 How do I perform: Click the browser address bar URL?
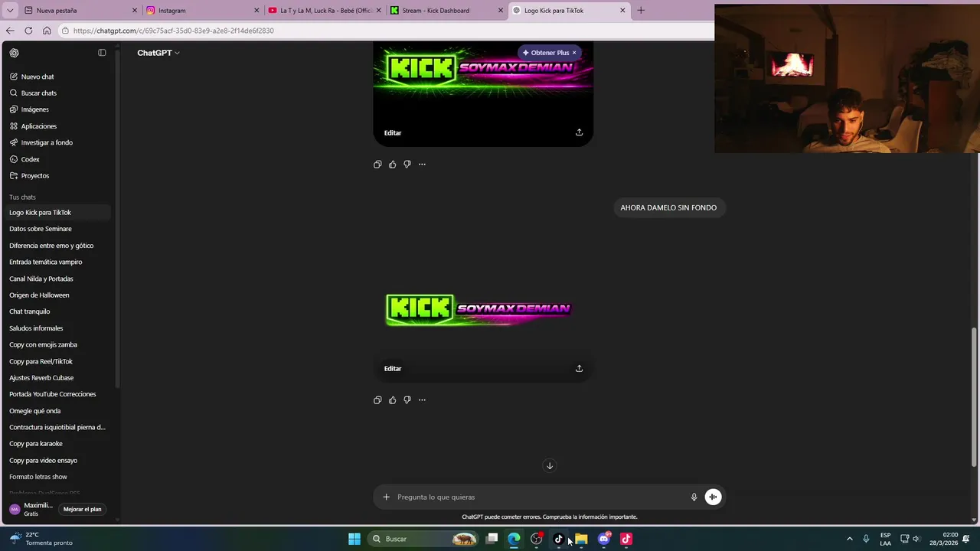pyautogui.click(x=174, y=31)
